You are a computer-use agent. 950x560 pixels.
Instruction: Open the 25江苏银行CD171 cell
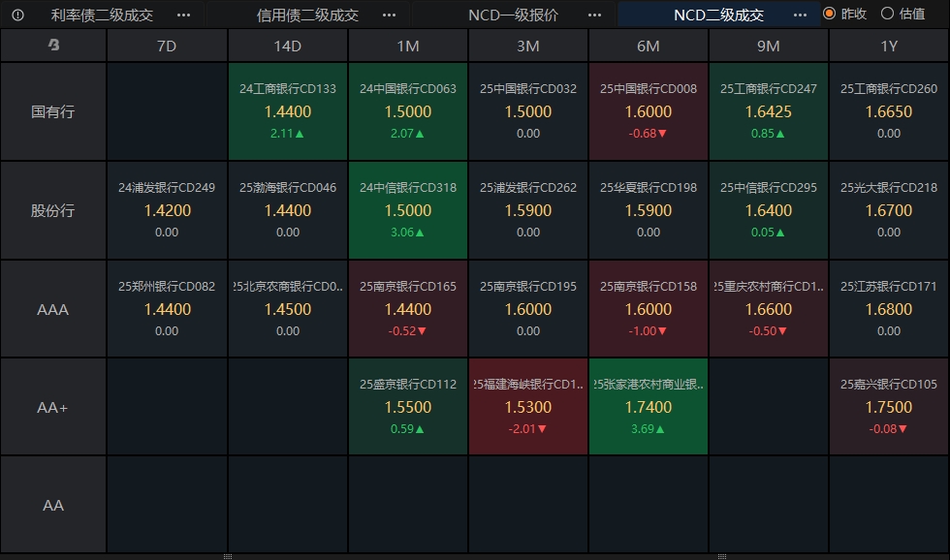coord(889,309)
